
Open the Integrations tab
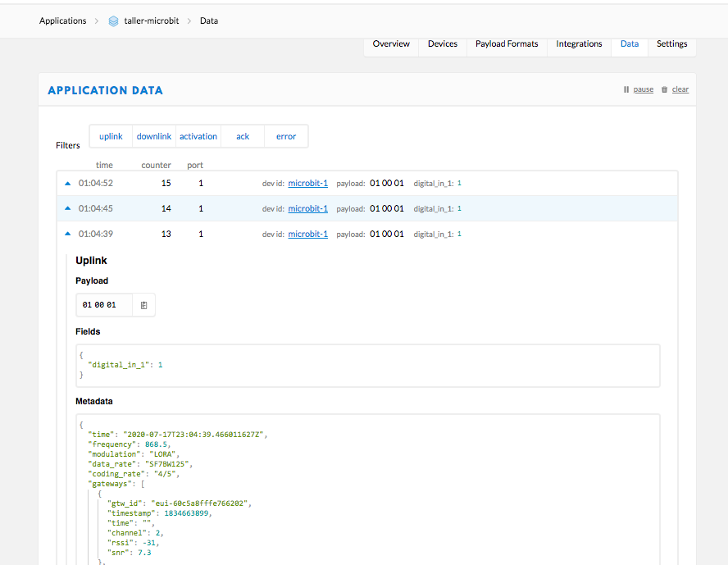pos(579,43)
